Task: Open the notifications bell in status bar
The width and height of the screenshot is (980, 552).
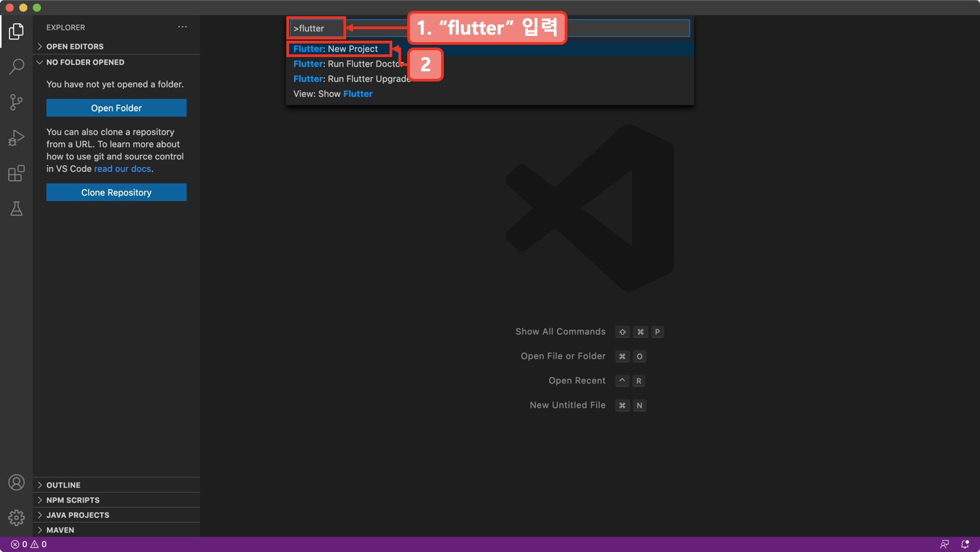Action: click(x=965, y=545)
